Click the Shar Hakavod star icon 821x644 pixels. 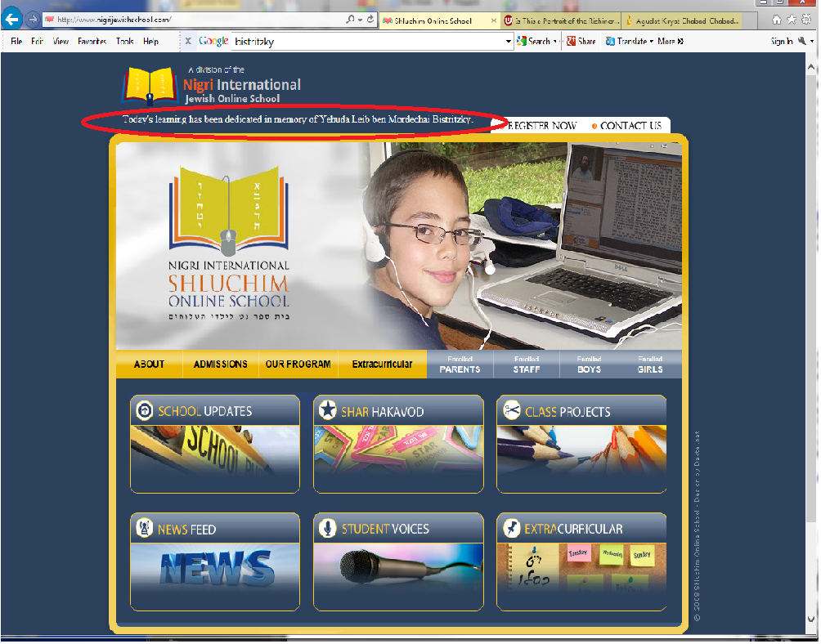328,411
